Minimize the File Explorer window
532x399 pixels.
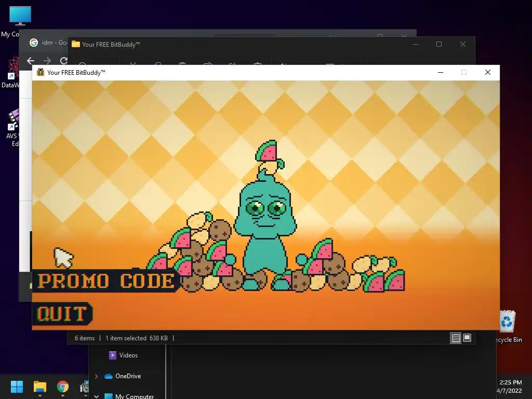(416, 45)
